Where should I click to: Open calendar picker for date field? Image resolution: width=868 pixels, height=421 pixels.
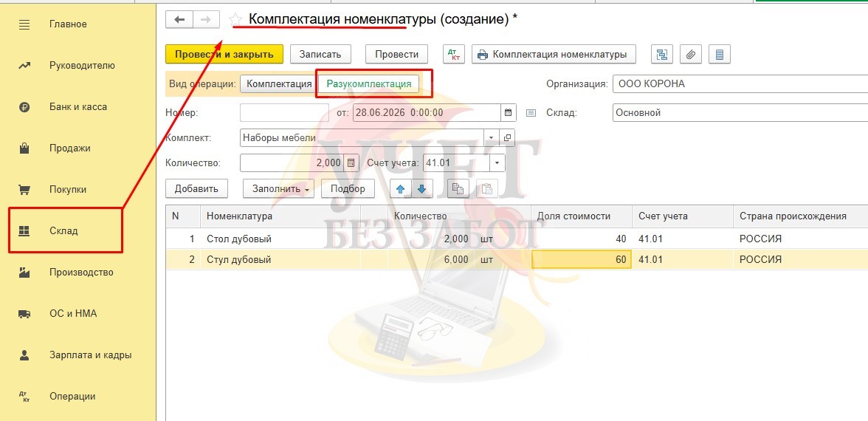pos(508,112)
